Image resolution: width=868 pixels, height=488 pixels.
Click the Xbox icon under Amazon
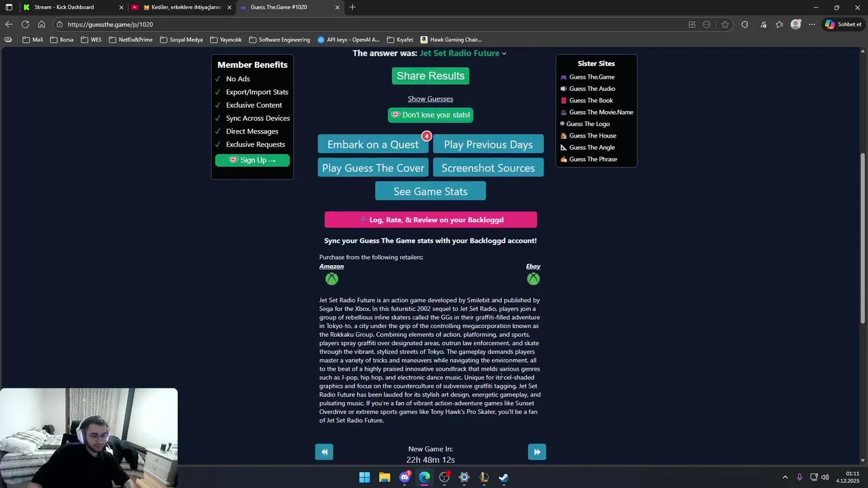click(332, 279)
